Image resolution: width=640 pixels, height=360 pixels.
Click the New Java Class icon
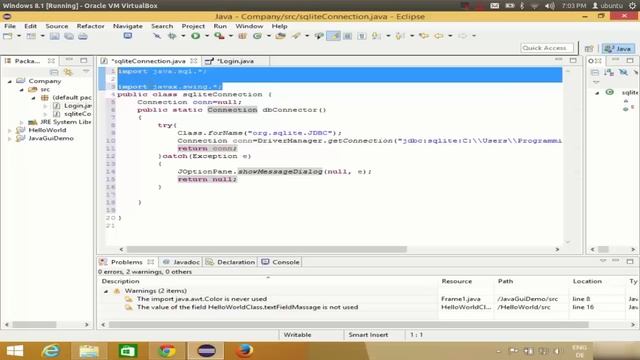pos(257,36)
